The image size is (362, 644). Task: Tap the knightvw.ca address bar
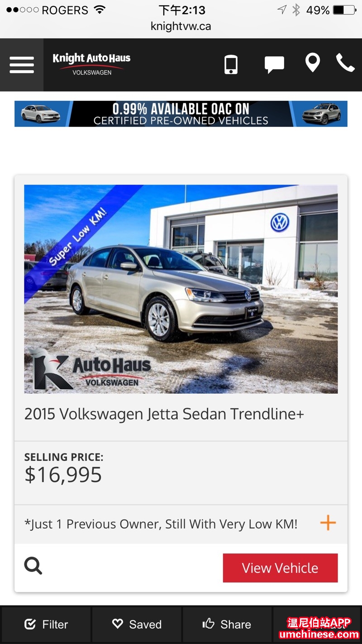click(181, 26)
